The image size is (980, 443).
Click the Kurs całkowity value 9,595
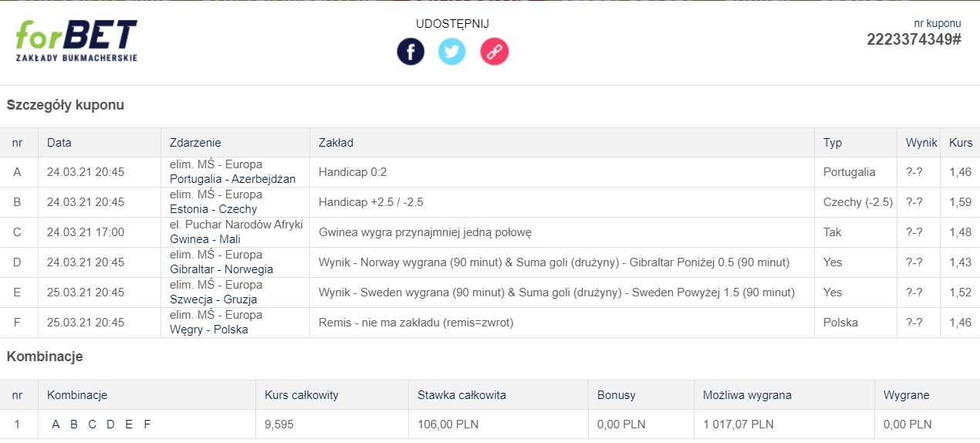click(280, 424)
